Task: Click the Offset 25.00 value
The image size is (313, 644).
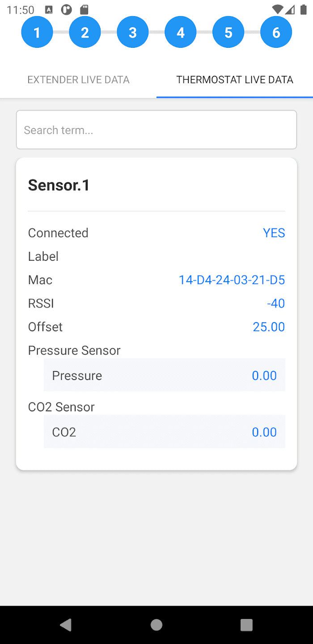Action: [269, 327]
